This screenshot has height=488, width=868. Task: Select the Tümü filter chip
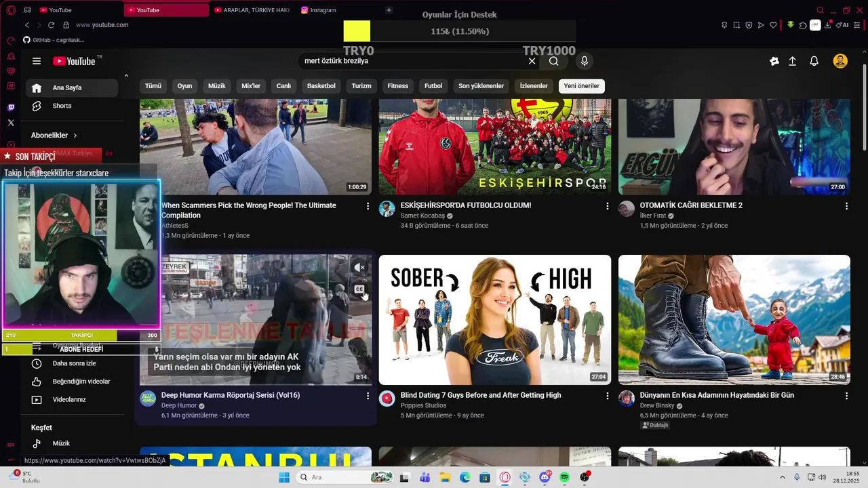(x=153, y=86)
